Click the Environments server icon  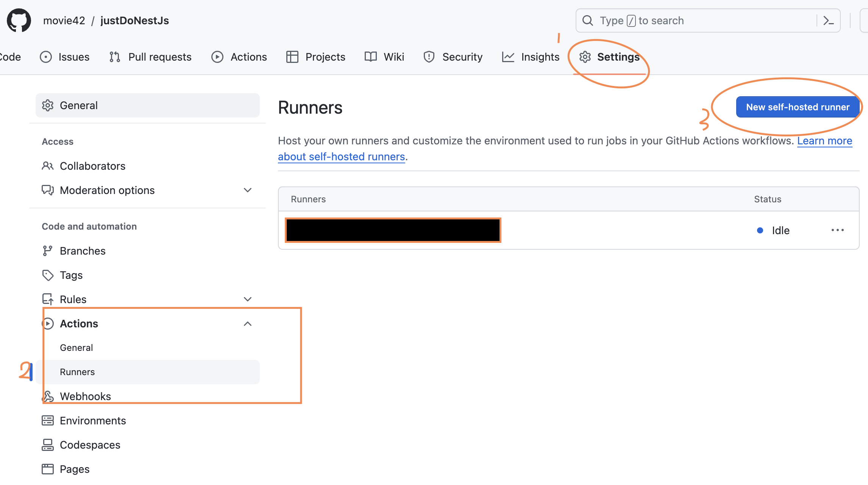pyautogui.click(x=48, y=421)
